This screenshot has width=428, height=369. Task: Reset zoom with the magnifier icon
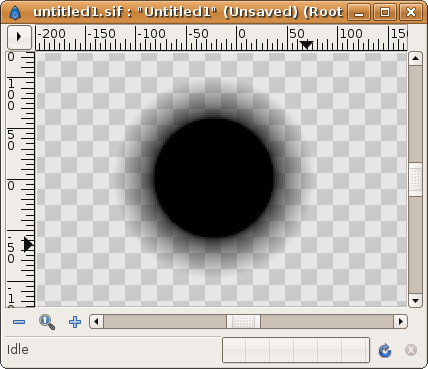[47, 322]
